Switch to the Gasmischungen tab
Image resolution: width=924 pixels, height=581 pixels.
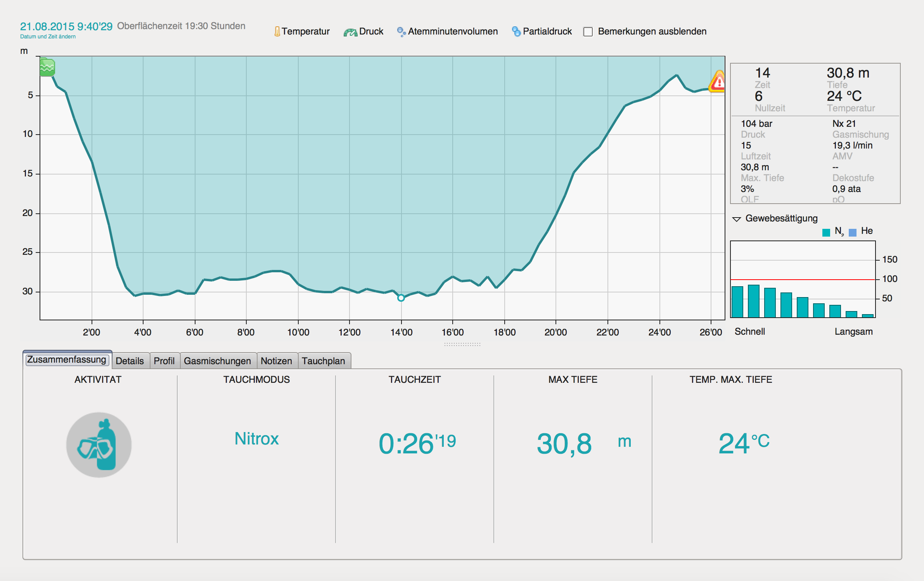tap(217, 361)
